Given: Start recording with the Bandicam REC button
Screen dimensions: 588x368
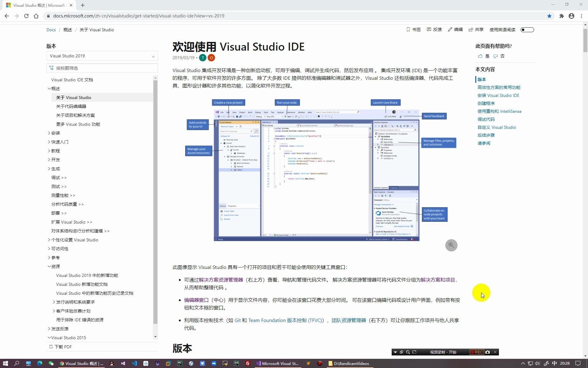Looking at the screenshot, I should (x=477, y=352).
